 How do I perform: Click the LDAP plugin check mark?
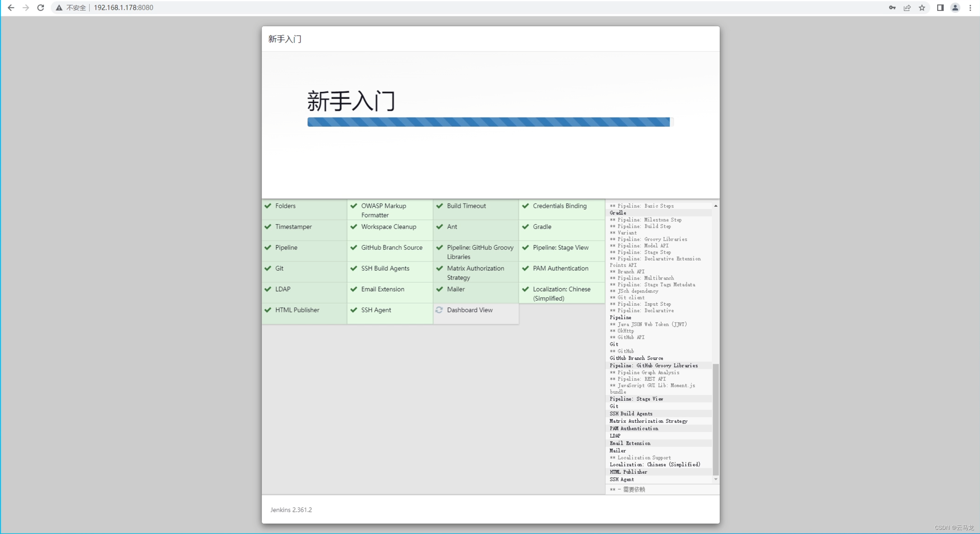pos(268,289)
